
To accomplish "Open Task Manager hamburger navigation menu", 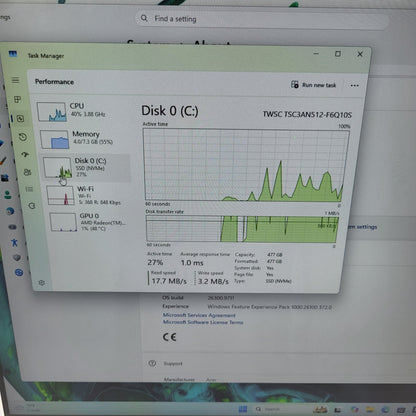I will coord(15,80).
